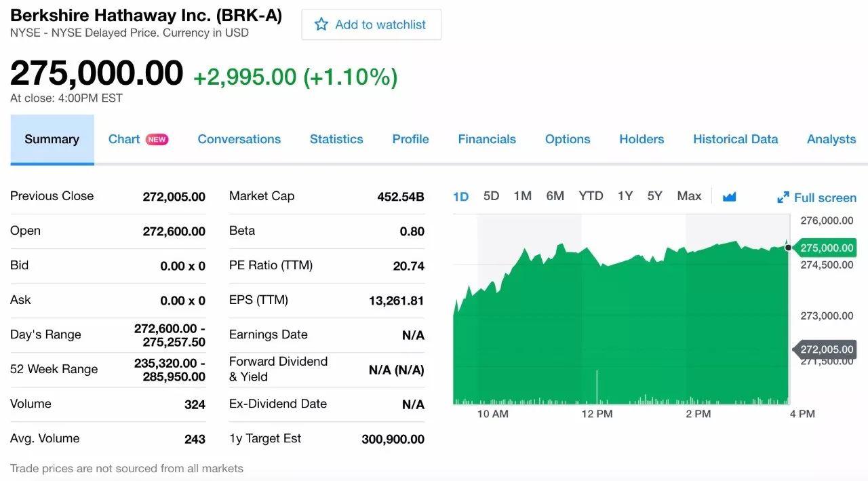This screenshot has height=481, width=868.
Task: Click the Add to watchlist button
Action: pyautogui.click(x=372, y=24)
